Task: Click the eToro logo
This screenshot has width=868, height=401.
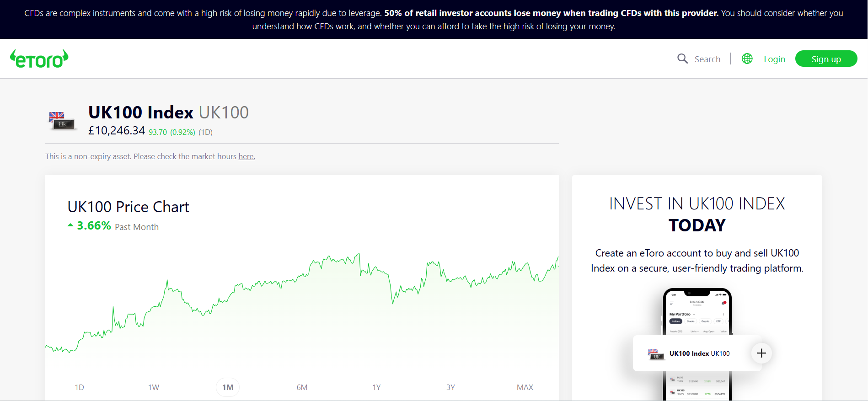Action: coord(39,59)
